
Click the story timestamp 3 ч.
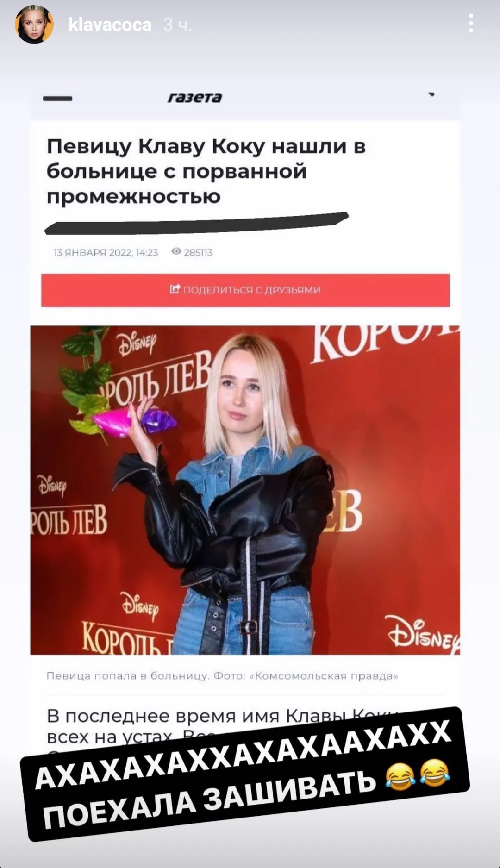pos(177,25)
